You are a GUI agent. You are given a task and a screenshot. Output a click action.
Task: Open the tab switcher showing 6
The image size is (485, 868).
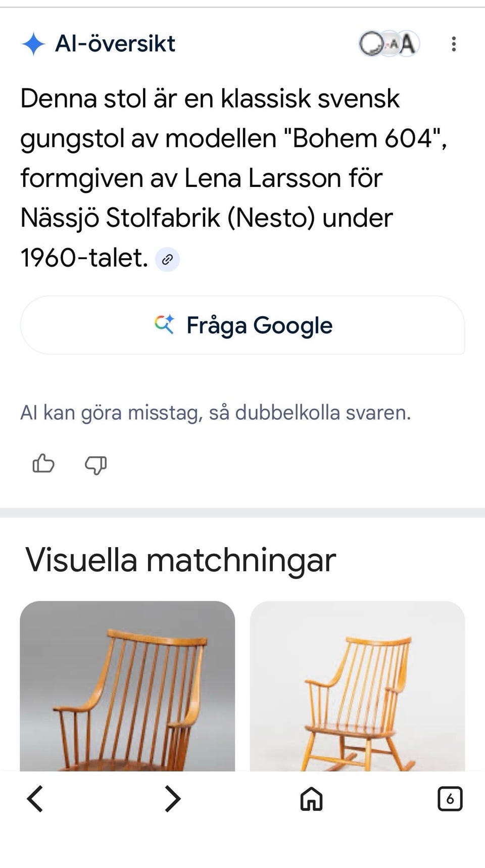[x=449, y=799]
